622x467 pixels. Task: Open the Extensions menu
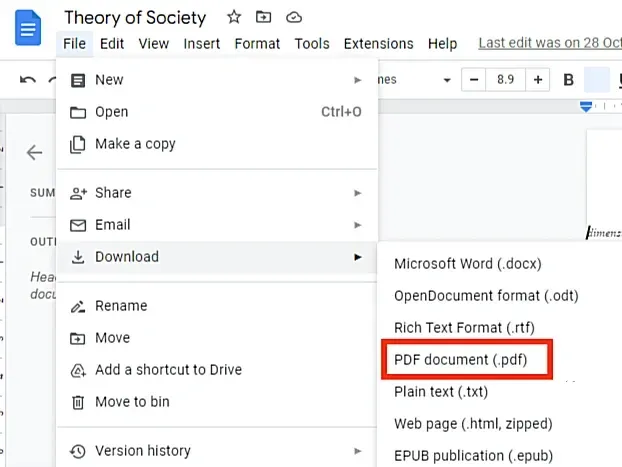click(378, 44)
